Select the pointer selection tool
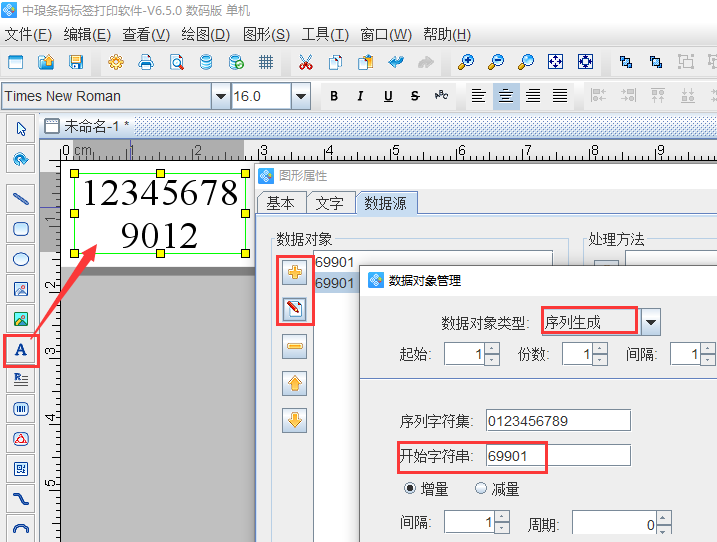Image resolution: width=717 pixels, height=542 pixels. point(21,129)
